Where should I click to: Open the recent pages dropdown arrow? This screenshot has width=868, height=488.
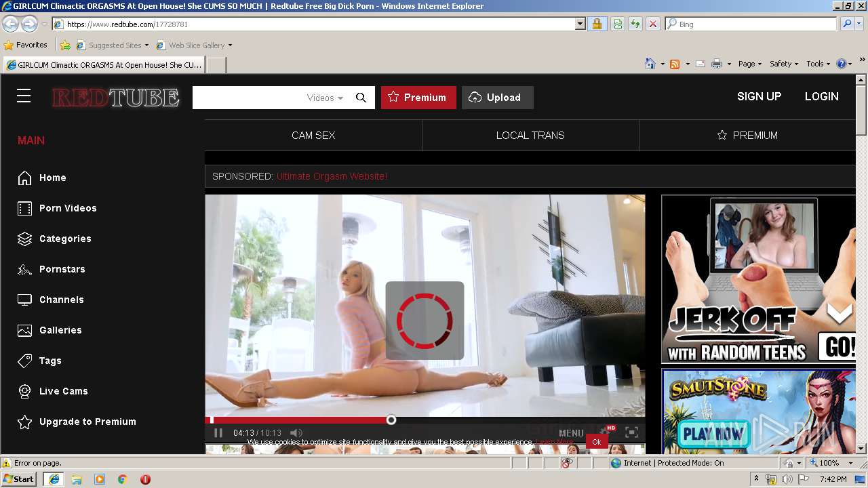coord(44,24)
